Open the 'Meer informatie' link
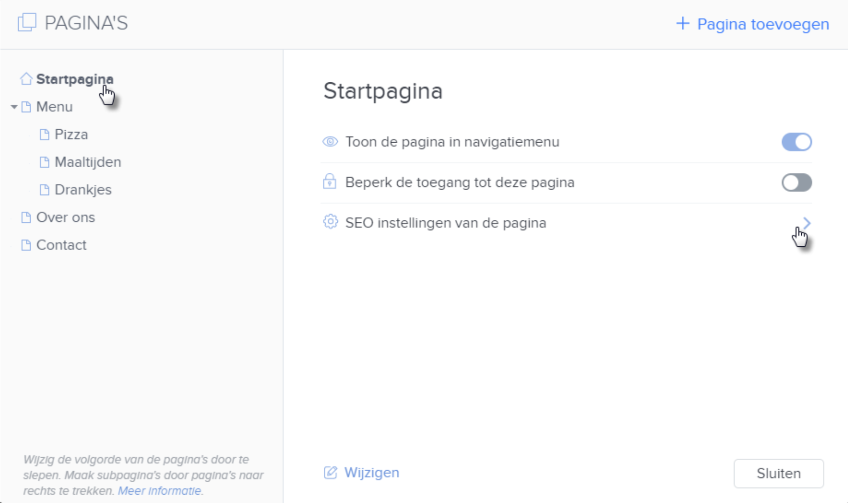 pyautogui.click(x=159, y=491)
